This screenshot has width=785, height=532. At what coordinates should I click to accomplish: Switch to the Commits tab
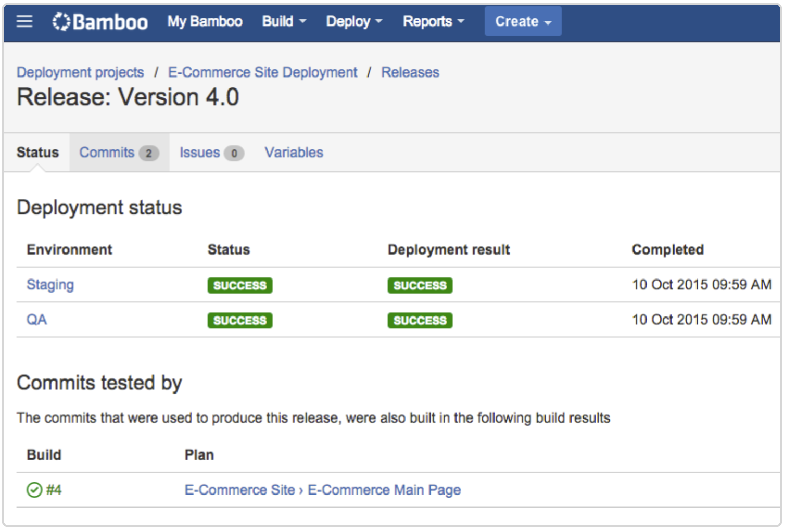[119, 153]
